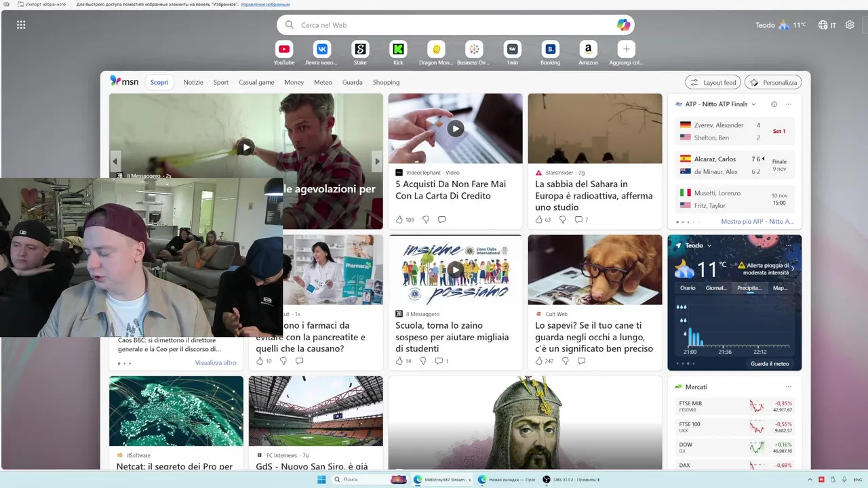This screenshot has height=488, width=868.
Task: Click the Visualizza altro link
Action: pyautogui.click(x=216, y=363)
